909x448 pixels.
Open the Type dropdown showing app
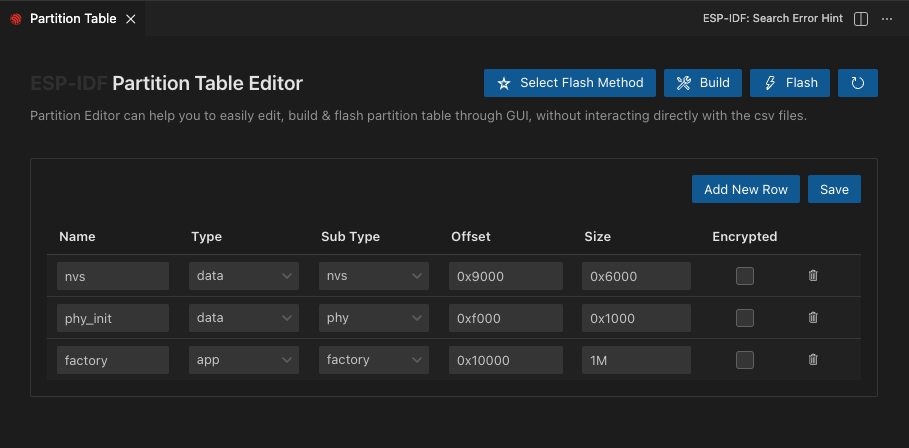244,360
